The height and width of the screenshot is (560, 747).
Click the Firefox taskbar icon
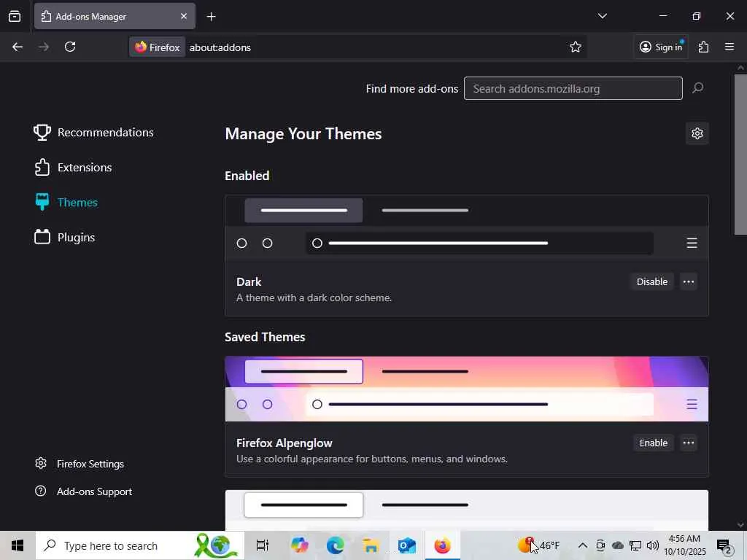(442, 545)
